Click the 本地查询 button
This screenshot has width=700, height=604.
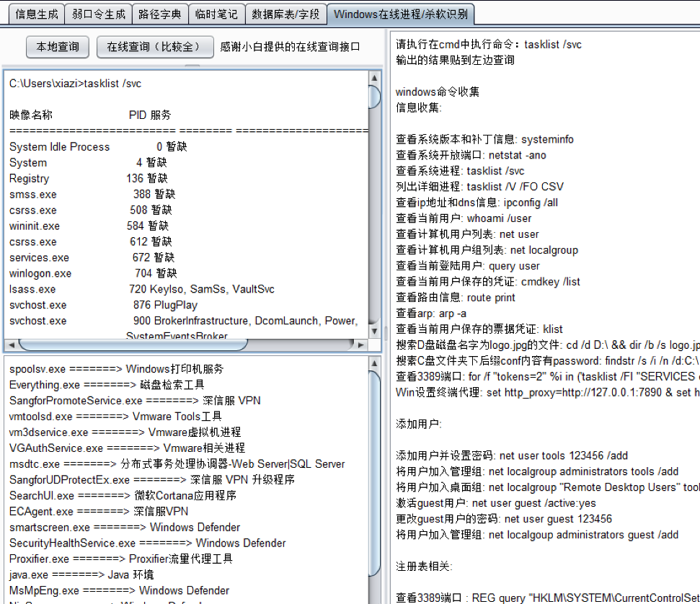(x=58, y=47)
